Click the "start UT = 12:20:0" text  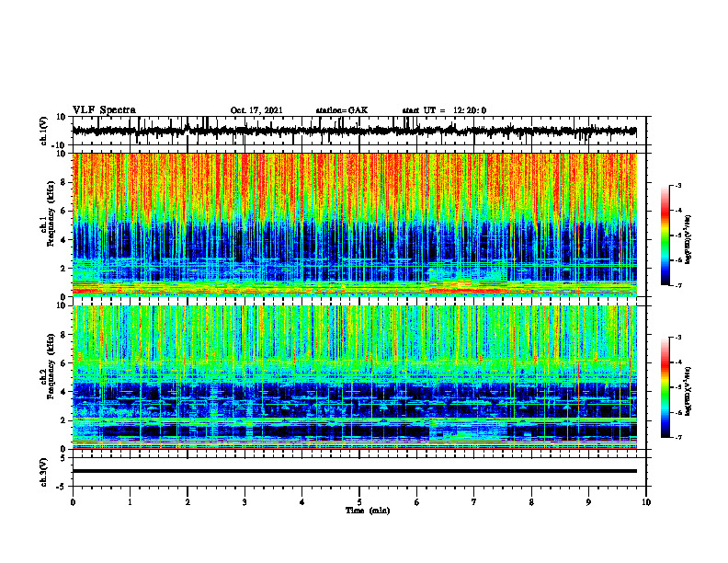(x=444, y=110)
